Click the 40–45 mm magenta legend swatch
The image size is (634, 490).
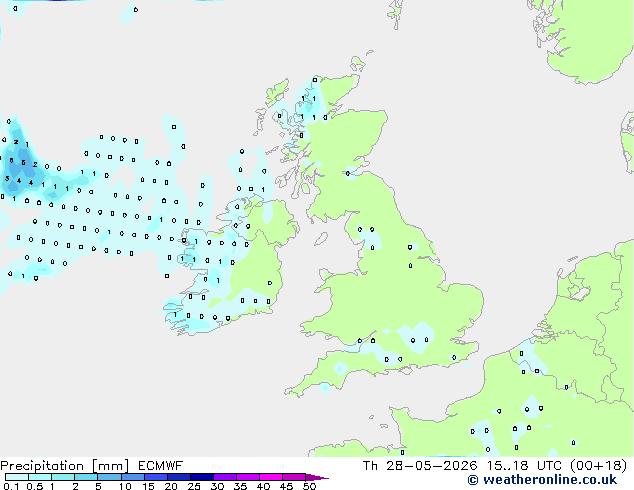pos(271,477)
